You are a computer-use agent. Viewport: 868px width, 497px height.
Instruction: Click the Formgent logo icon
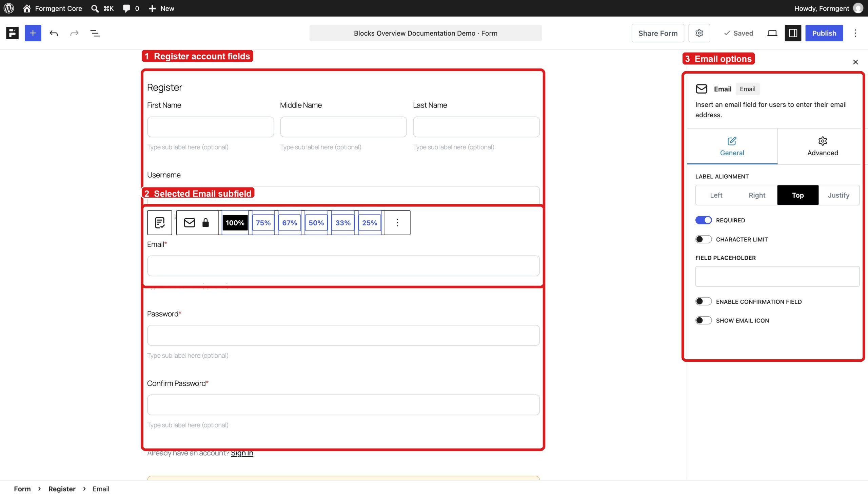(x=12, y=33)
